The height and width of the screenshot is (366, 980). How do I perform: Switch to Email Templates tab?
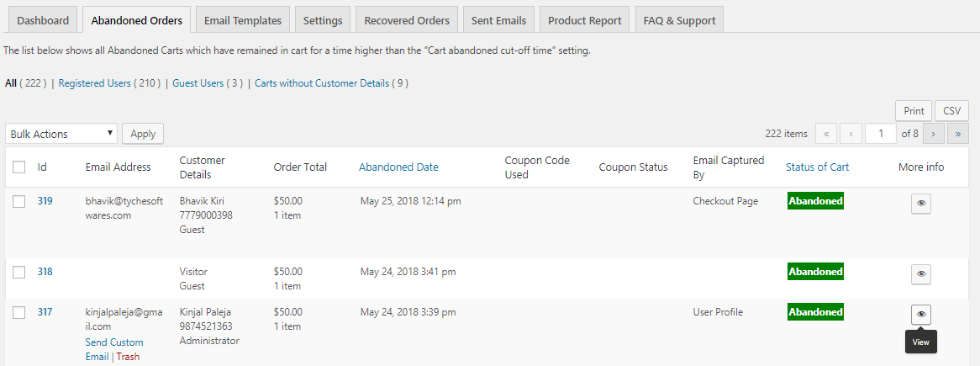tap(243, 20)
